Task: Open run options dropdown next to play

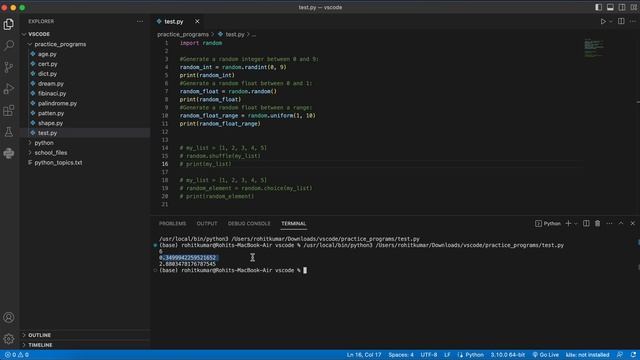Action: 611,21
